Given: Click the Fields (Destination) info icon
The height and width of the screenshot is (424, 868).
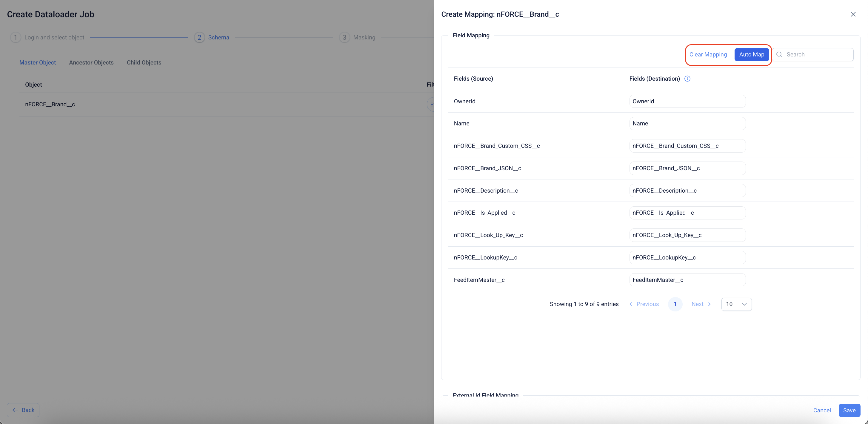Looking at the screenshot, I should [x=687, y=79].
